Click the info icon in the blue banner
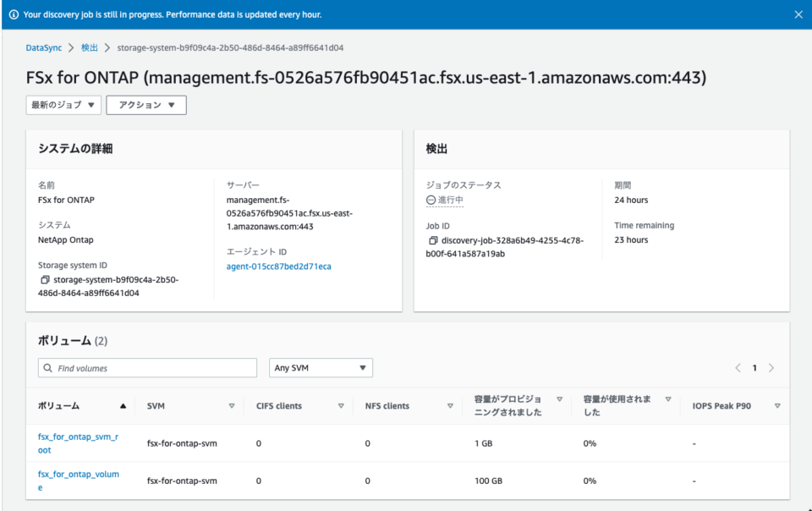The width and height of the screenshot is (812, 511). 12,14
